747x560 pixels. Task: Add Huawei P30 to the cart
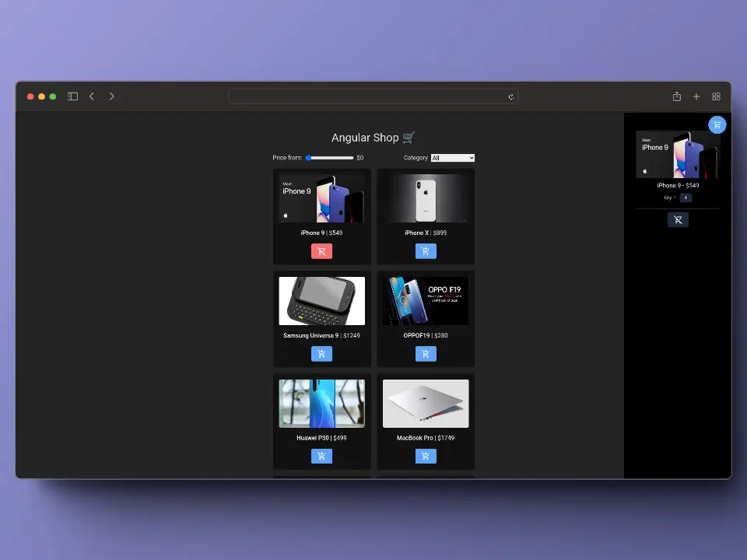(x=321, y=456)
